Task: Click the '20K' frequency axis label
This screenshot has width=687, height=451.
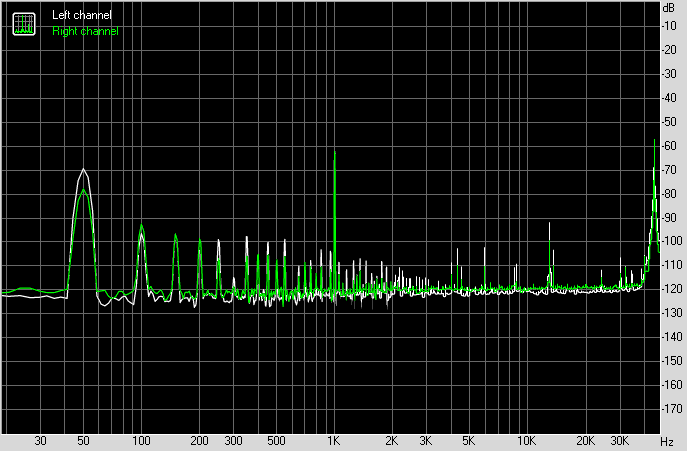Action: click(585, 440)
